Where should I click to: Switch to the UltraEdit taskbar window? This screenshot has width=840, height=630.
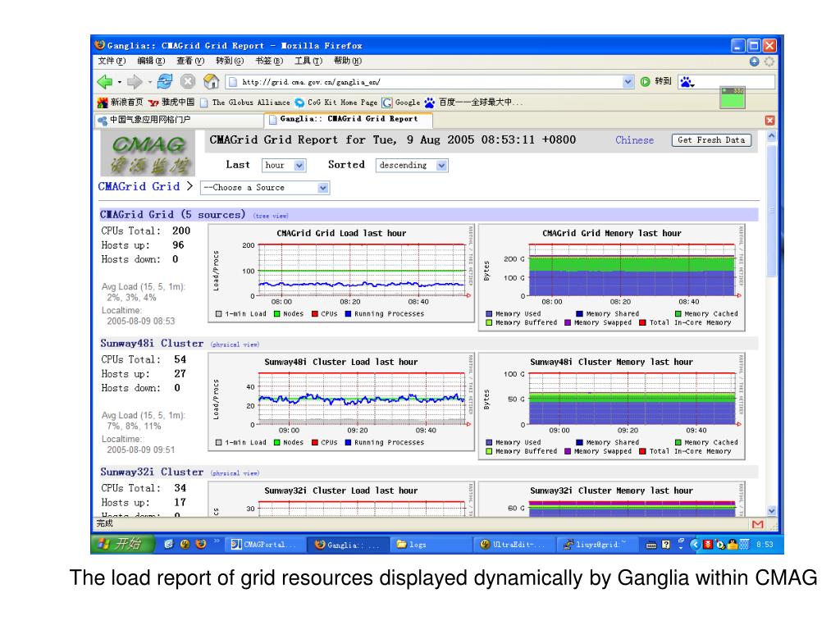tap(515, 545)
